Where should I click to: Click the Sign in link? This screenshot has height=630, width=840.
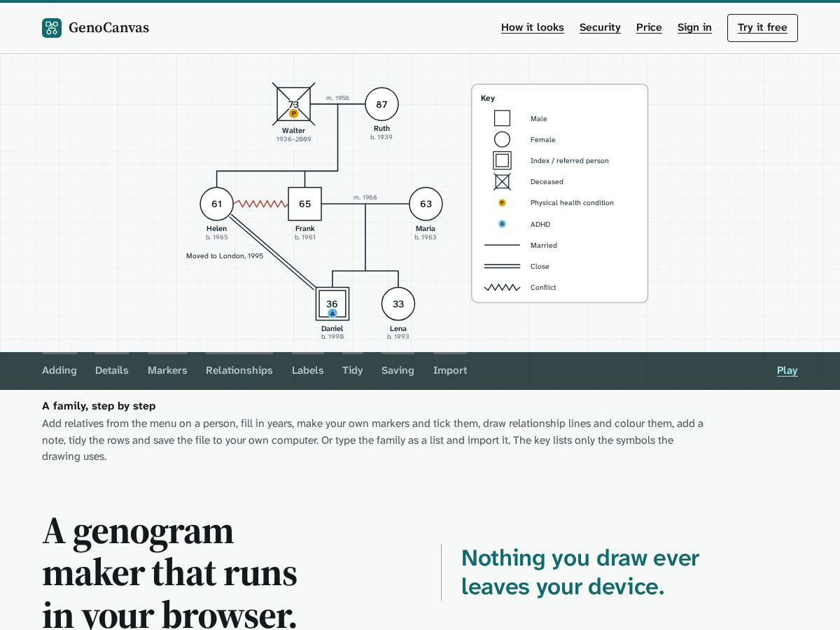pyautogui.click(x=694, y=27)
